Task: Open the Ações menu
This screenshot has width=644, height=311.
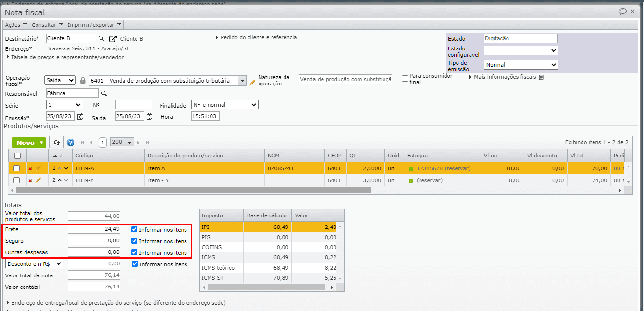Action: [x=16, y=24]
